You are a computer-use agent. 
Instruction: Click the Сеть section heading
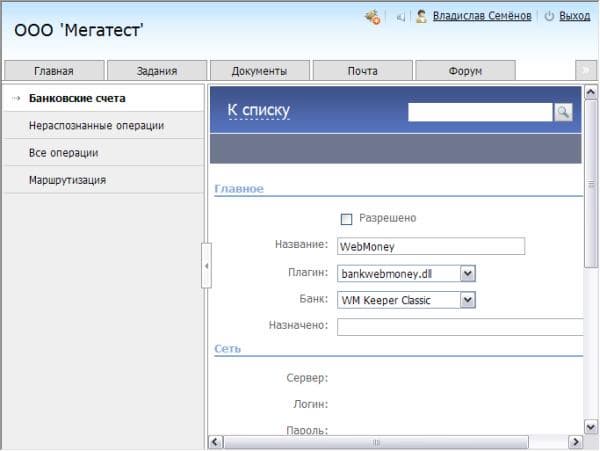tap(227, 348)
